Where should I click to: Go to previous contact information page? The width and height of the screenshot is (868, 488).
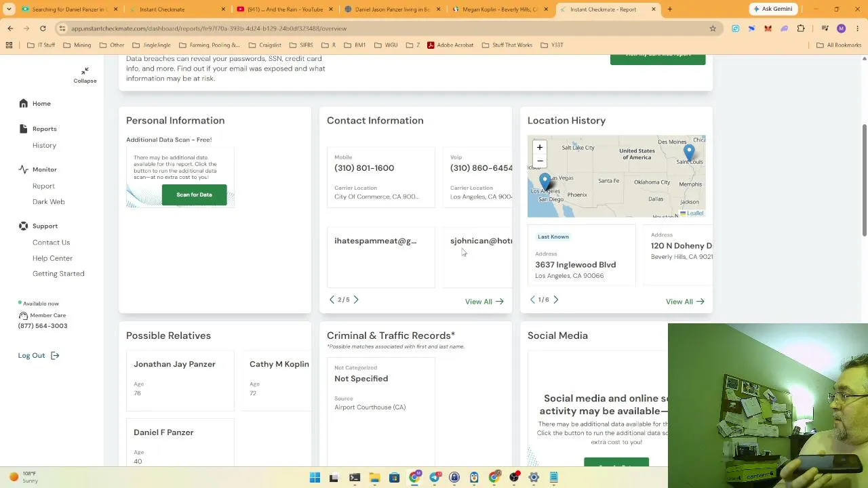(332, 300)
